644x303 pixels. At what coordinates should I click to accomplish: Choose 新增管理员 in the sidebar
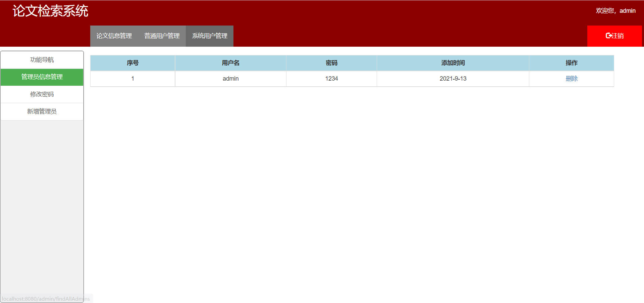click(x=42, y=112)
